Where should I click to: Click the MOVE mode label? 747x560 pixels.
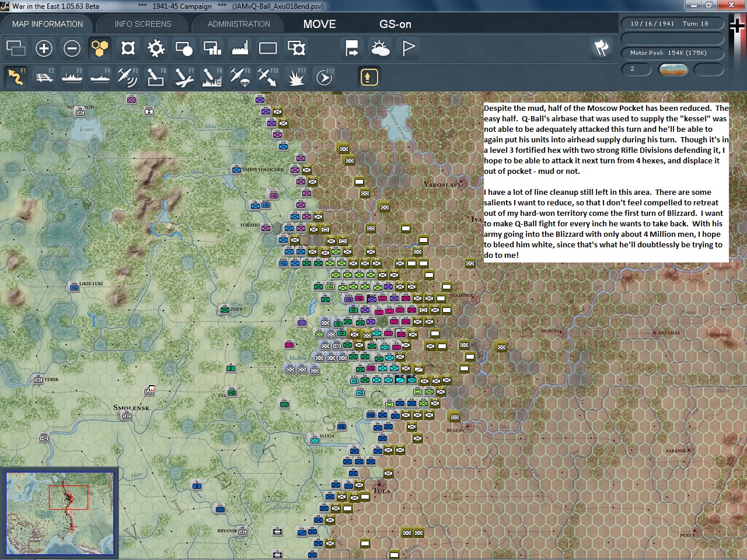[x=319, y=24]
